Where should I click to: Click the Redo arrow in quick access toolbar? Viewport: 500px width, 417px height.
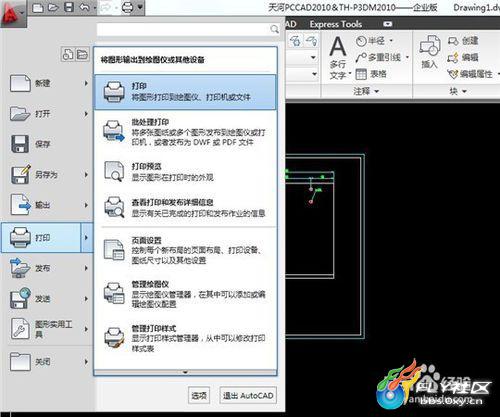(x=106, y=8)
